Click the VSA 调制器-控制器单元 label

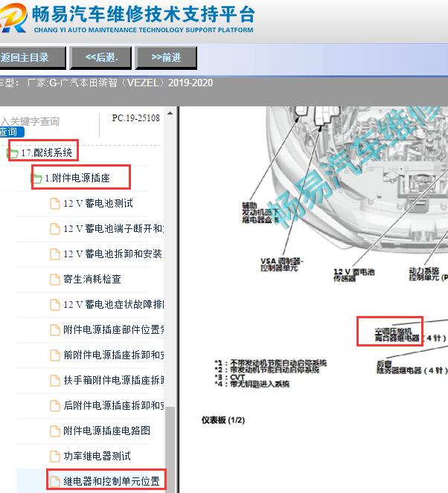(281, 265)
